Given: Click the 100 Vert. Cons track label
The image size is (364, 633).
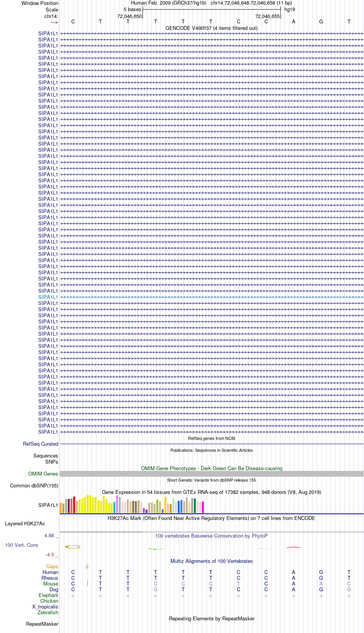Looking at the screenshot, I should click(x=21, y=545).
